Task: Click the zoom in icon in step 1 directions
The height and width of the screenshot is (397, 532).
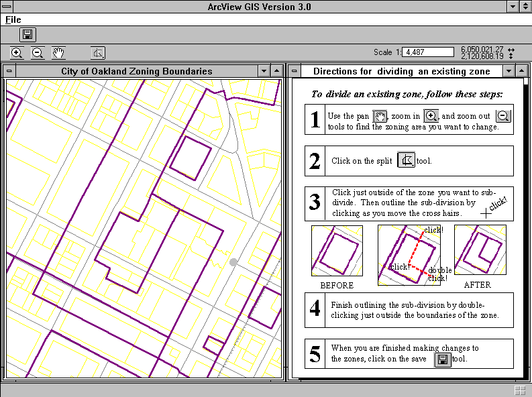Action: point(431,116)
